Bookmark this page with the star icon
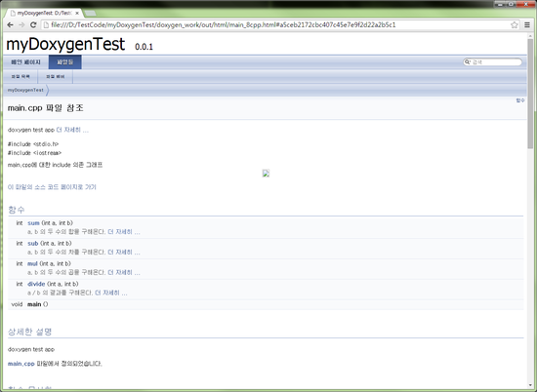 click(514, 25)
